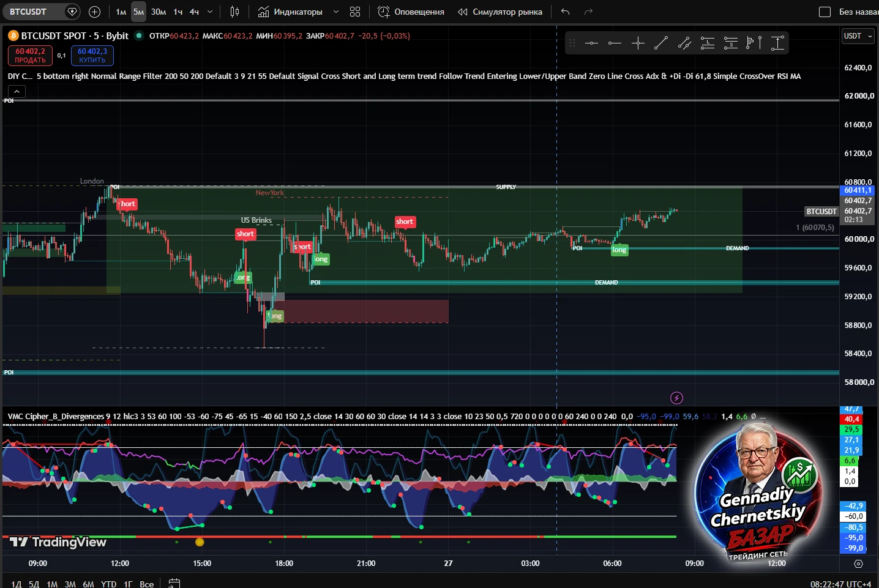Select the horizontal line drawing tool

591,43
